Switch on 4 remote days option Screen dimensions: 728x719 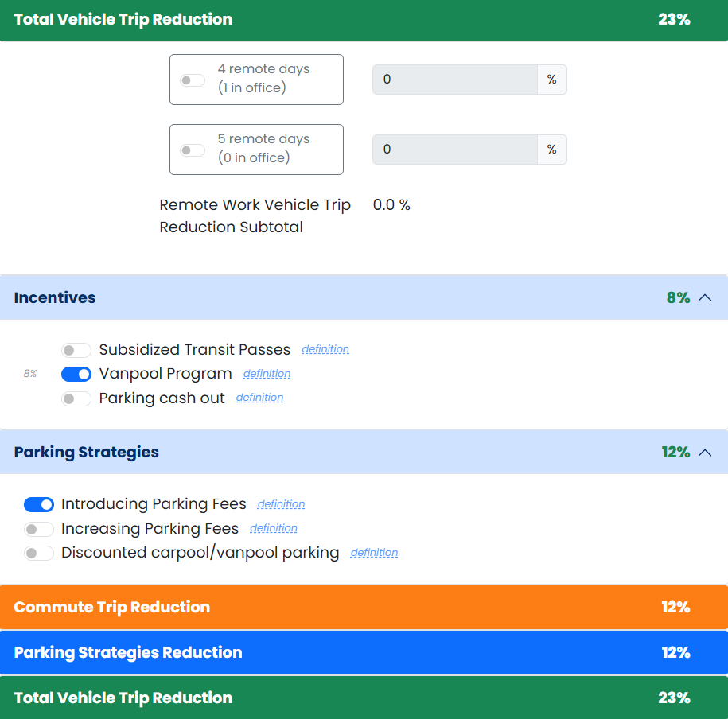click(x=193, y=80)
